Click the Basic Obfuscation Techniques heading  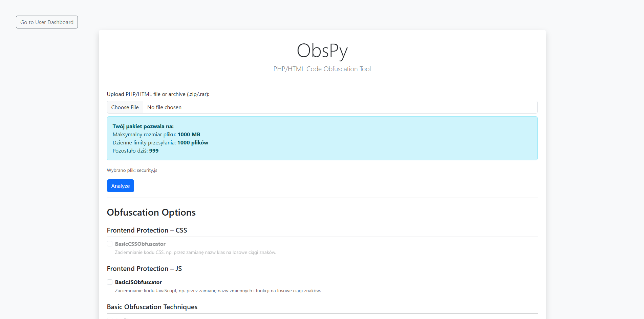point(152,307)
